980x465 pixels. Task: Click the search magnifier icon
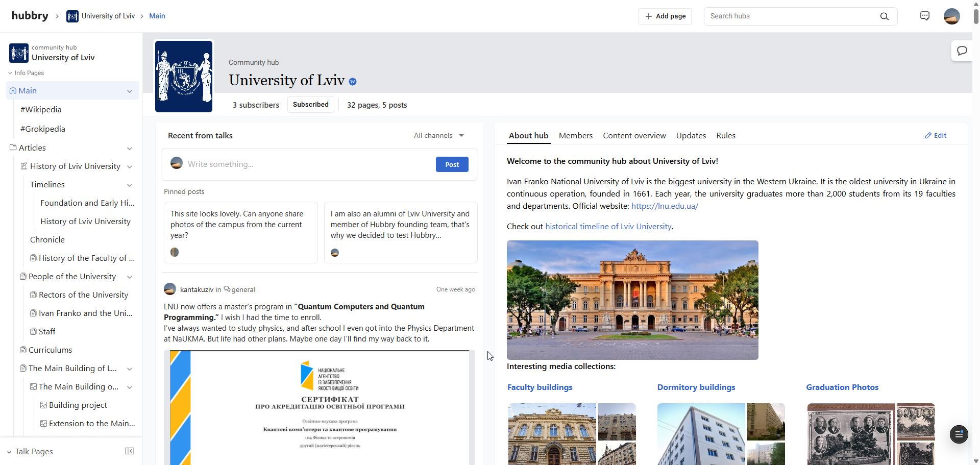[x=884, y=16]
